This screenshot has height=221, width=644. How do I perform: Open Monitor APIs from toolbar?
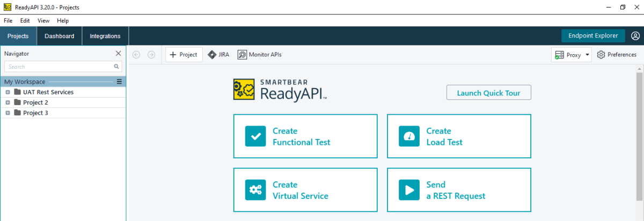[x=259, y=55]
